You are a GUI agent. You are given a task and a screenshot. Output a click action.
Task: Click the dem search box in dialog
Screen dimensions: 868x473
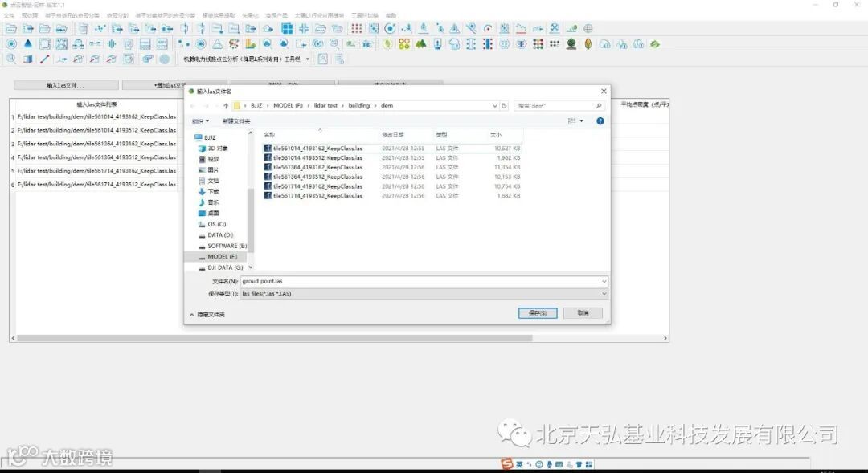[559, 106]
